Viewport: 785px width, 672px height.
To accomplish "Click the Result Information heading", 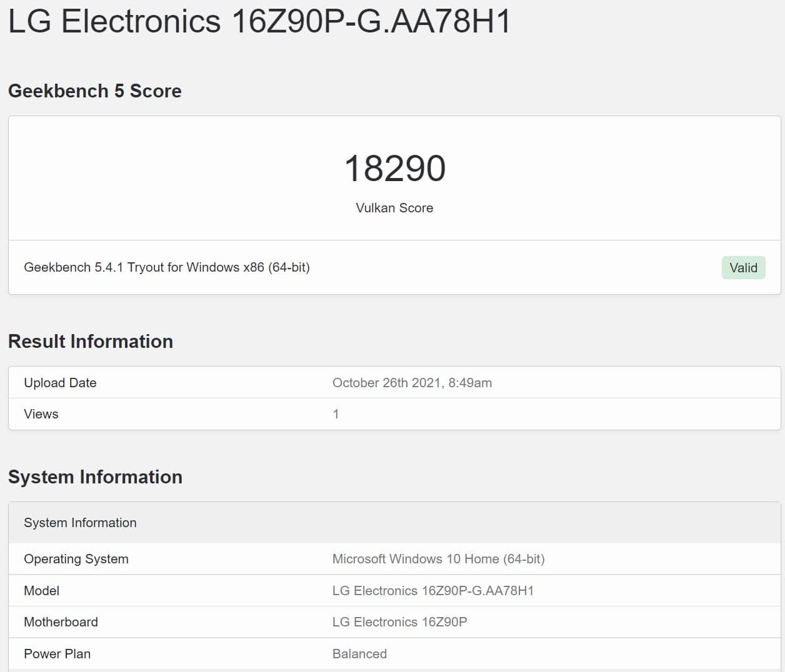I will (x=91, y=342).
